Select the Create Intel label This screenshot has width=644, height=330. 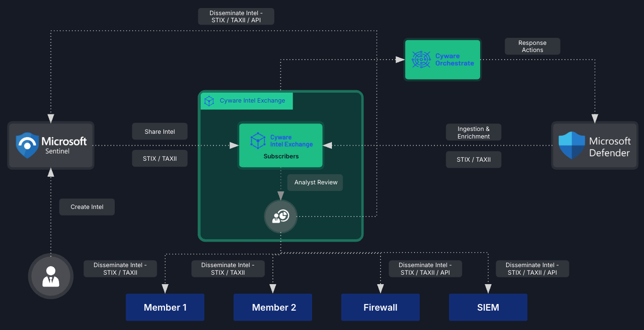[x=87, y=207]
